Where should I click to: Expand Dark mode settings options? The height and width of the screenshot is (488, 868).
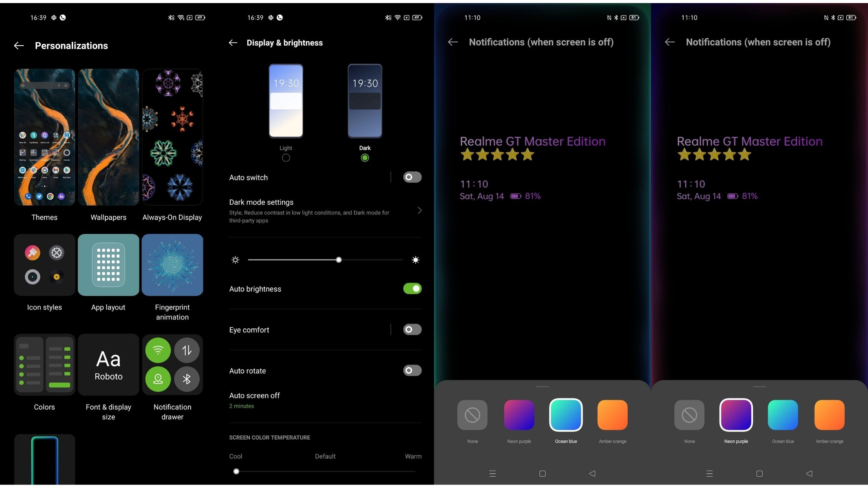point(325,210)
